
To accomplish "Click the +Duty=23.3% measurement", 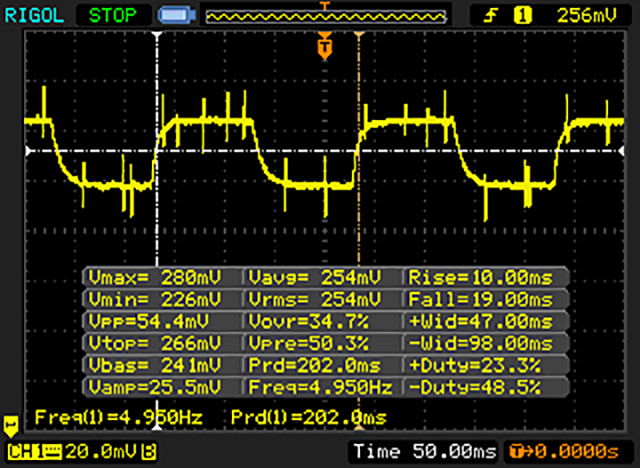I will point(474,365).
